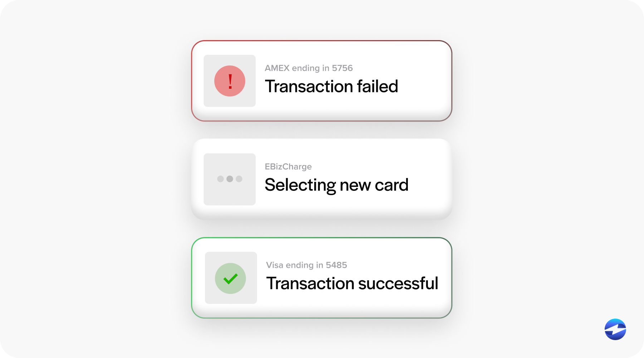Select the "Transaction successful" heading

352,284
